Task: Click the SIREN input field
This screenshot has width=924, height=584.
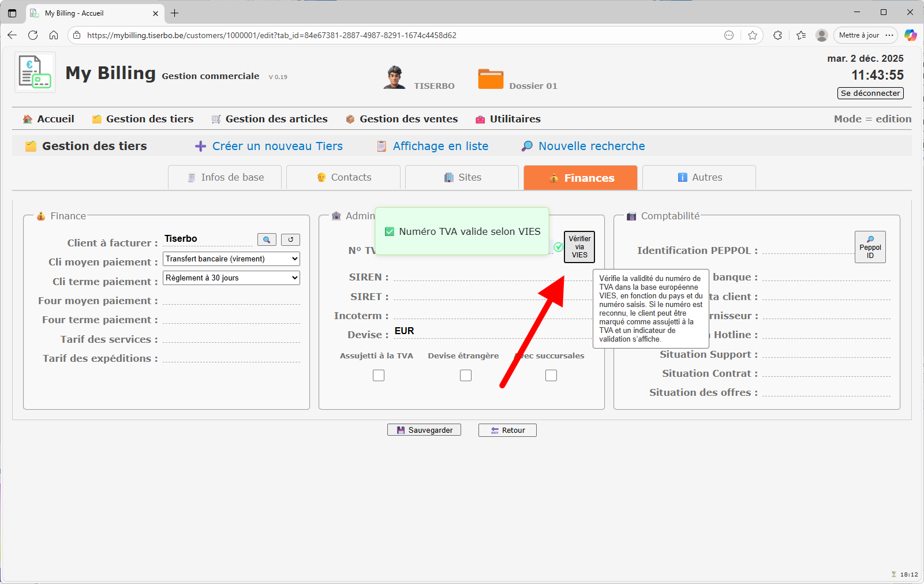Action: [491, 276]
